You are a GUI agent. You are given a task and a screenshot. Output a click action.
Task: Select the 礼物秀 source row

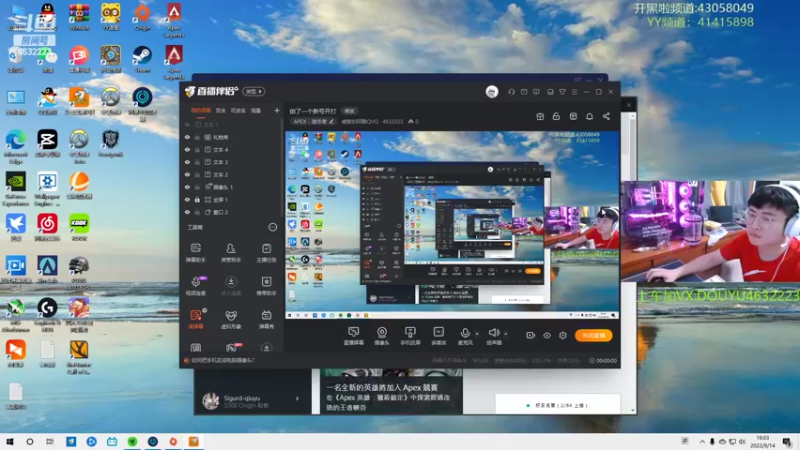pos(231,137)
